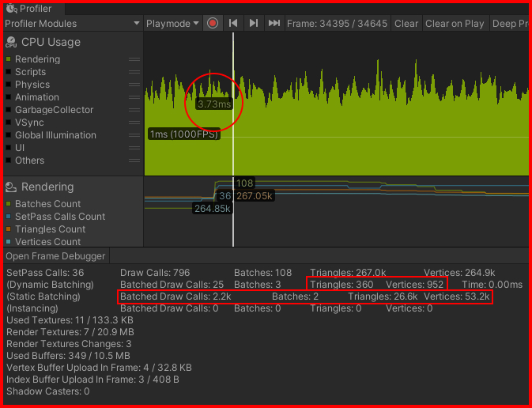This screenshot has height=408, width=532.
Task: Click the CPU Usage module icon
Action: [x=11, y=43]
